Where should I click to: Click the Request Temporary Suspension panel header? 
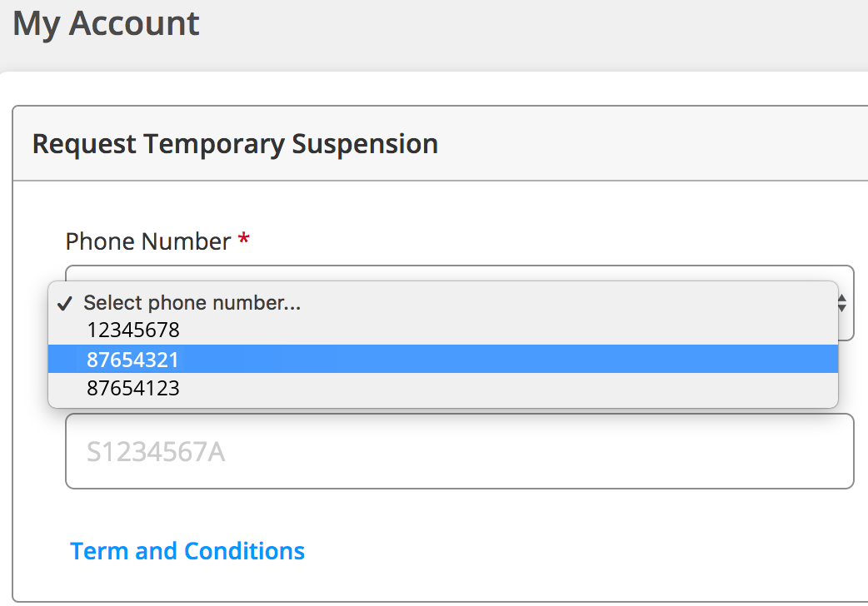click(235, 144)
